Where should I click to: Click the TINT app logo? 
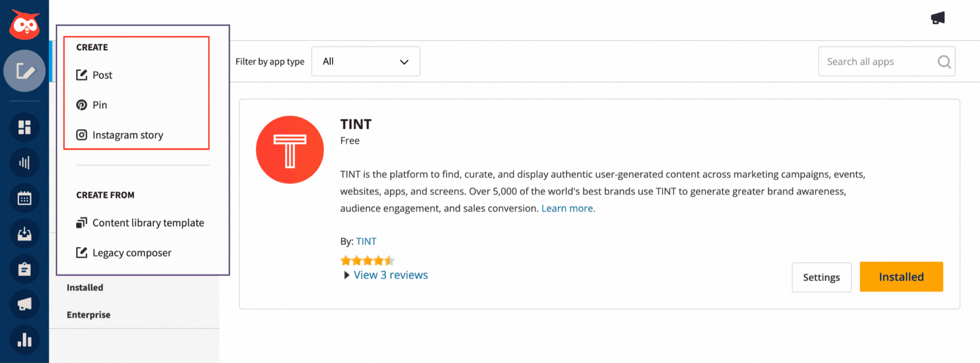pos(290,150)
